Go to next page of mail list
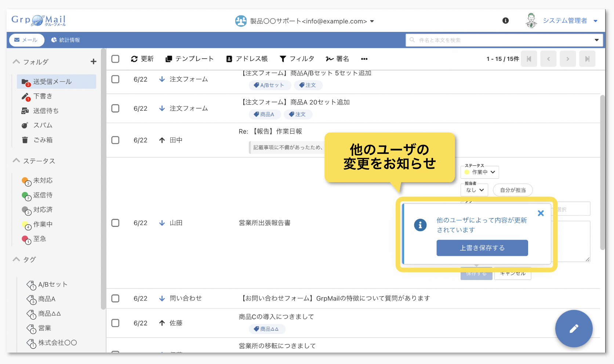The image size is (614, 364). tap(568, 59)
